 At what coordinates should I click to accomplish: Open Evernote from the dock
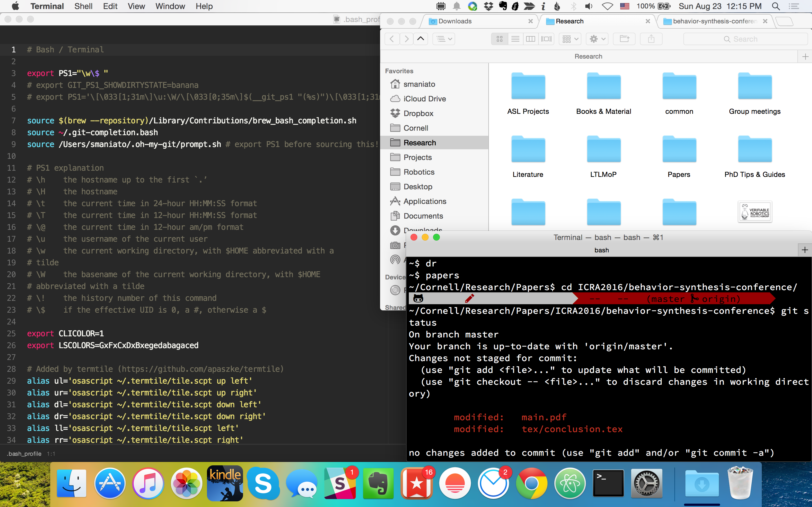click(x=378, y=483)
